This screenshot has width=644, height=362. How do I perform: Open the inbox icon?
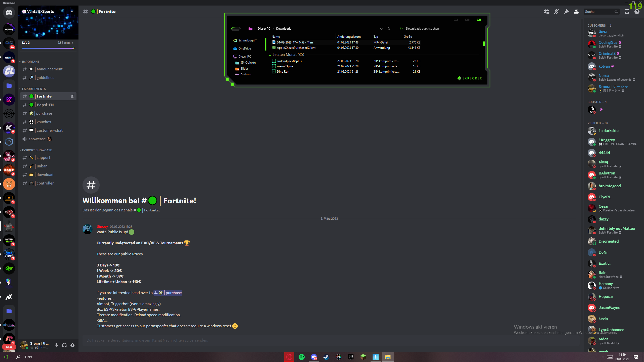pyautogui.click(x=627, y=12)
